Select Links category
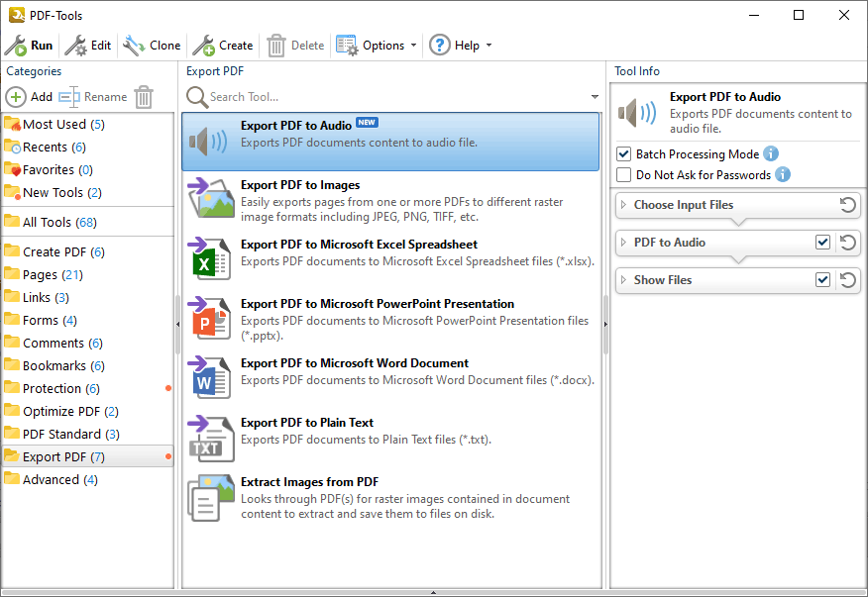 tap(87, 297)
